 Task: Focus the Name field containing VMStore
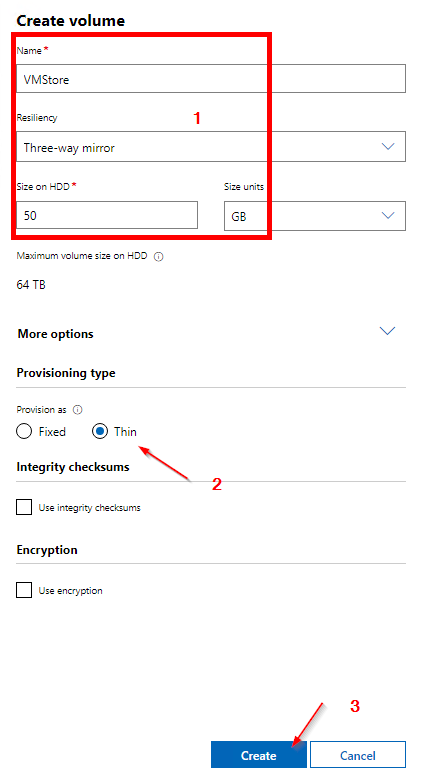[x=211, y=79]
